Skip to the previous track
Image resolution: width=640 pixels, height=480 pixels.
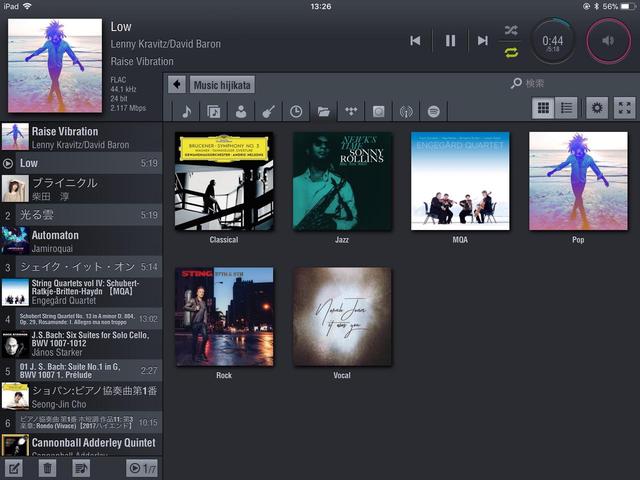tap(415, 40)
